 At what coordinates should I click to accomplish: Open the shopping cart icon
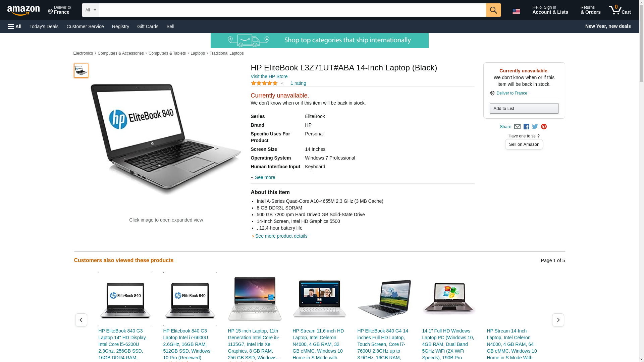point(620,10)
